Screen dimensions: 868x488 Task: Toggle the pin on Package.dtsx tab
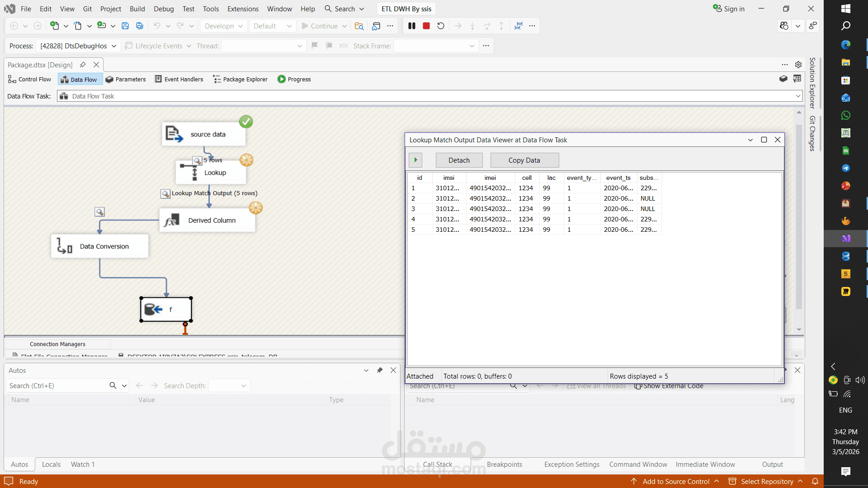pos(83,65)
